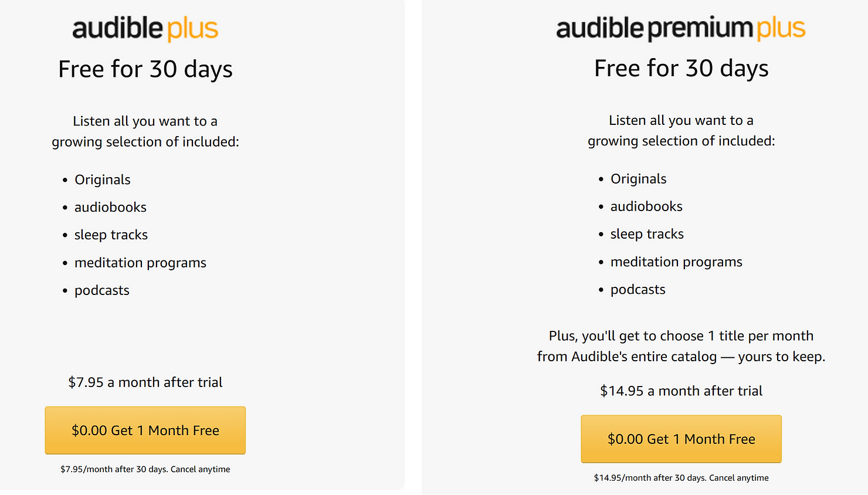Select "podcasts" on the left card
The image size is (868, 495).
pyautogui.click(x=101, y=290)
